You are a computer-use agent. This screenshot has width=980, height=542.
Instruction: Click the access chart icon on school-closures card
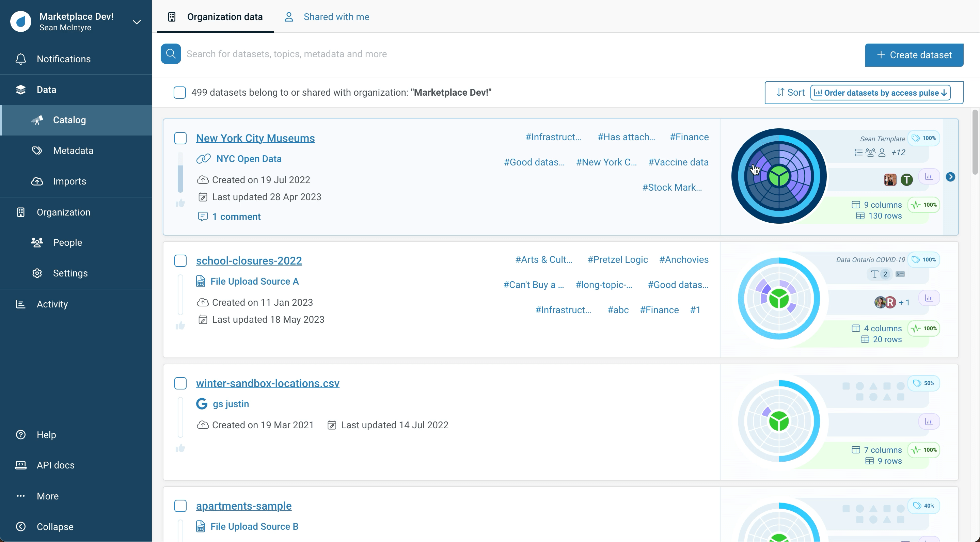click(x=929, y=298)
